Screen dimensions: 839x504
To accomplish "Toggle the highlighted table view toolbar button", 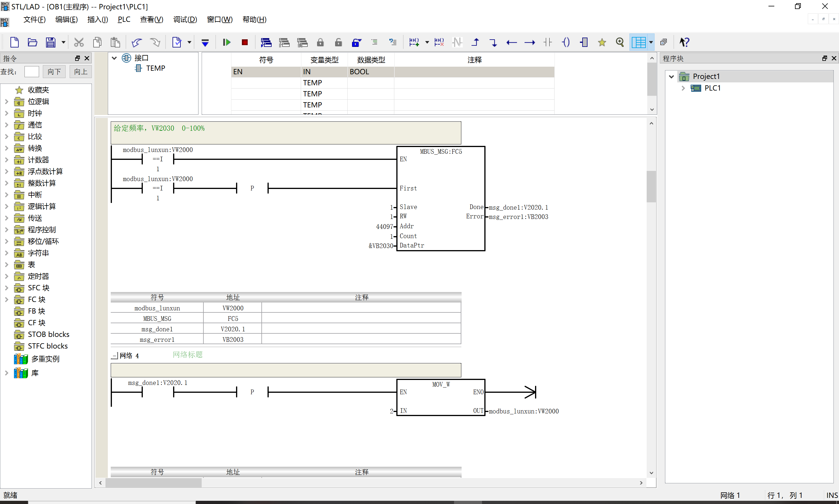I will pyautogui.click(x=639, y=43).
